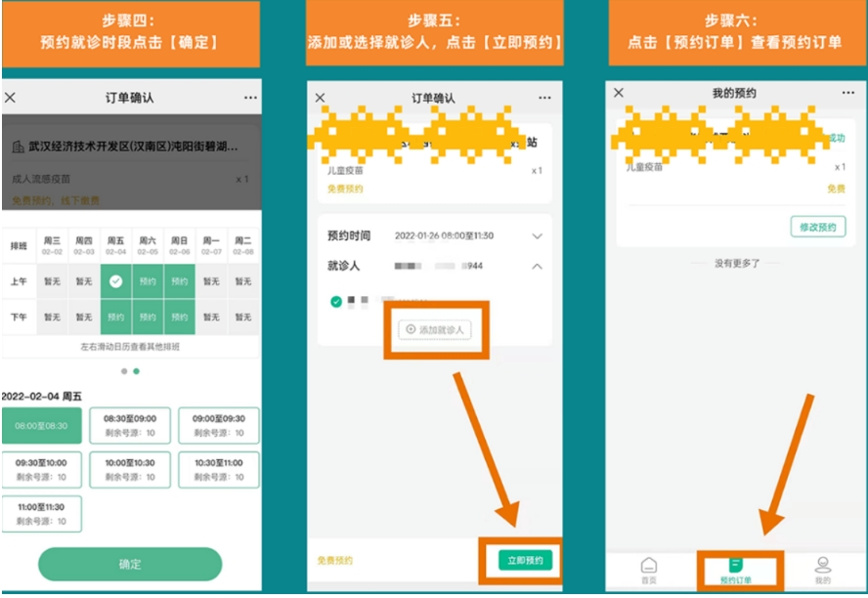Pick the 11:00至11:30 time slot
Screen dimensions: 868x598
click(x=41, y=514)
